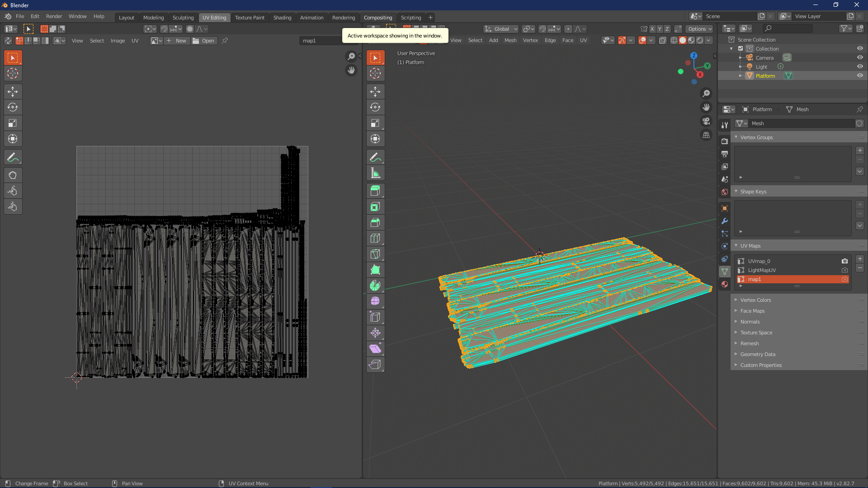Select the Rotate tool in 3D viewport
Image resolution: width=868 pixels, height=488 pixels.
tap(375, 108)
